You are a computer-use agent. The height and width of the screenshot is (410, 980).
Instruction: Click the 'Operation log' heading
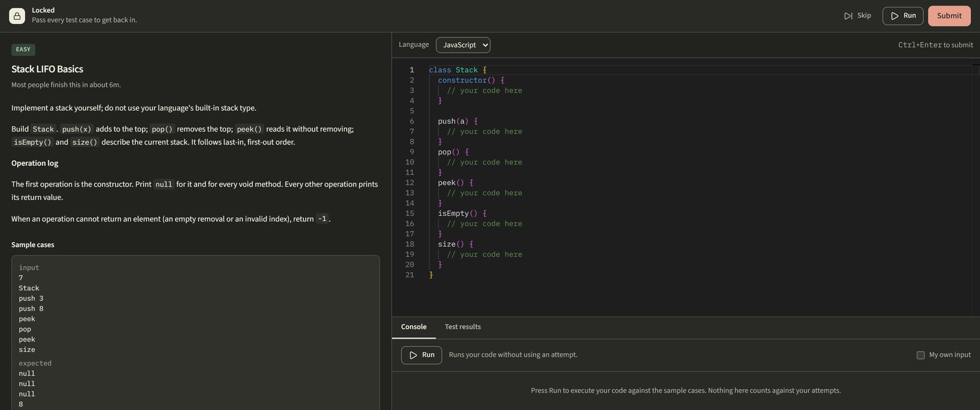[35, 163]
